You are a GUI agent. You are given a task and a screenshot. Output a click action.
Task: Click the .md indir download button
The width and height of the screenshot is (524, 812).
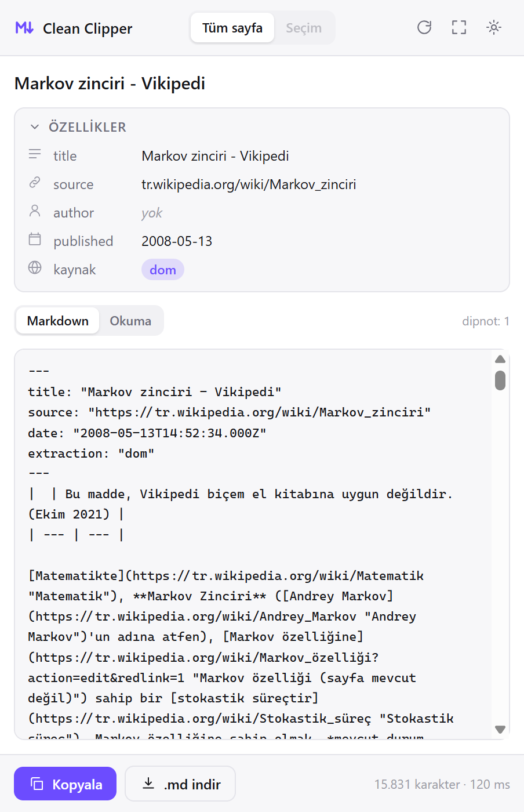[180, 784]
